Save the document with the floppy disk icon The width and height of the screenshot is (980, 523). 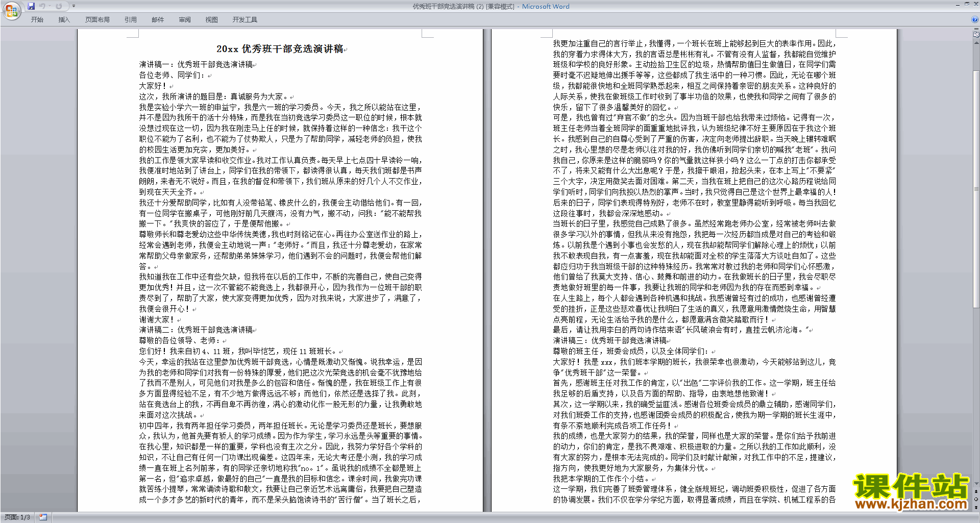[x=31, y=6]
